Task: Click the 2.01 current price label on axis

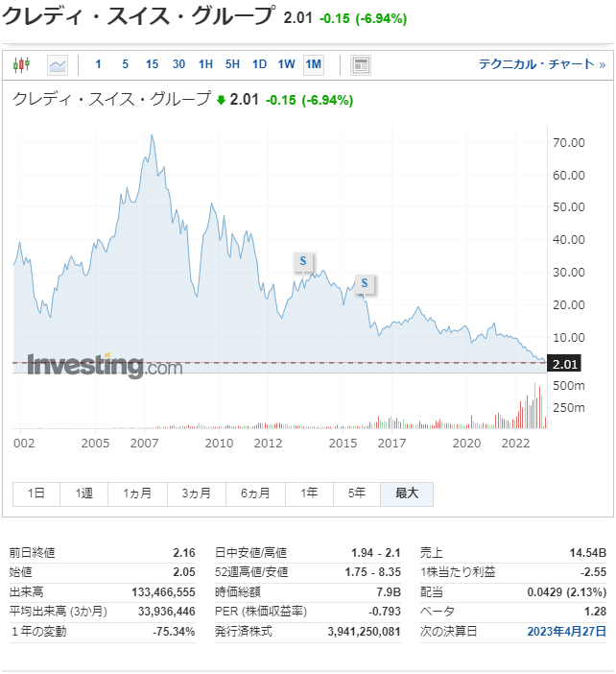Action: (564, 365)
